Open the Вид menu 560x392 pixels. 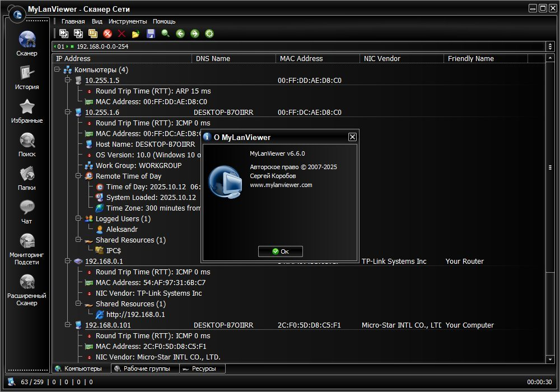click(97, 21)
